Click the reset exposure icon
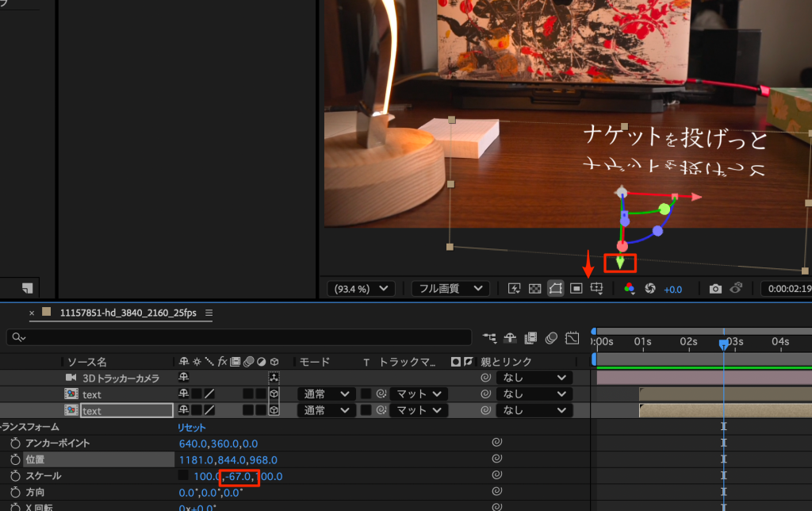Image resolution: width=812 pixels, height=511 pixels. 651,289
